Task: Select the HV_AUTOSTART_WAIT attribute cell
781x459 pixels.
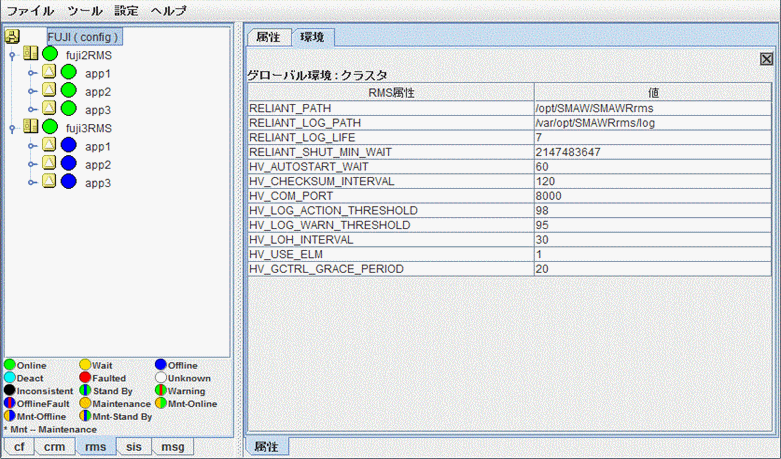Action: tap(391, 167)
